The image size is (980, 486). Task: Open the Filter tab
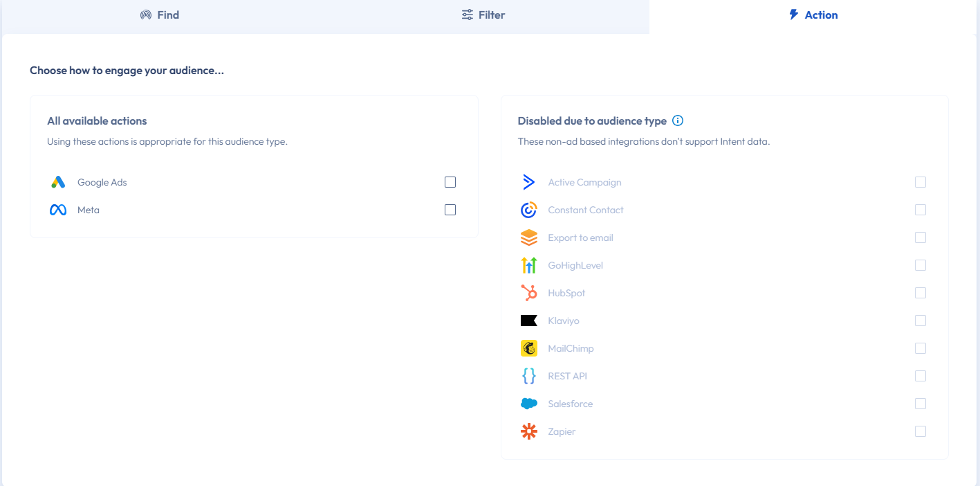(483, 15)
